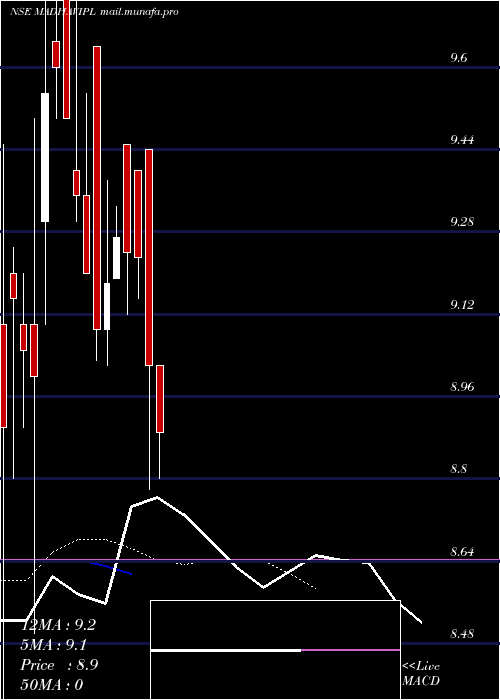Click the tall white bullish candle body

point(45,157)
